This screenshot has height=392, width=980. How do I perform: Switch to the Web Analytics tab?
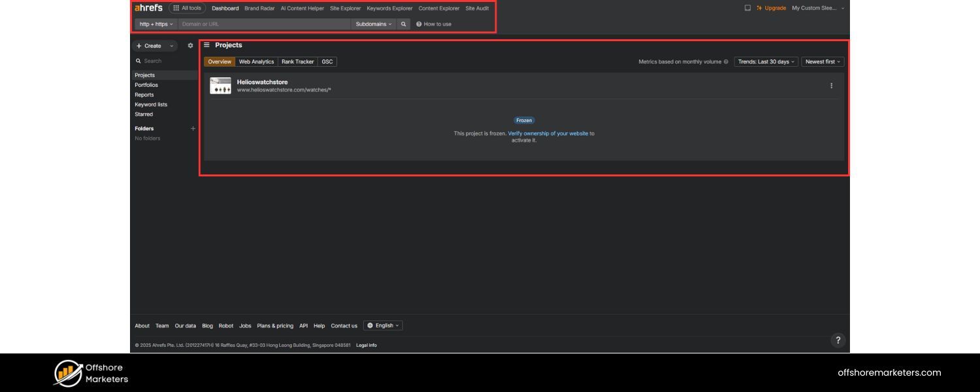[x=256, y=62]
